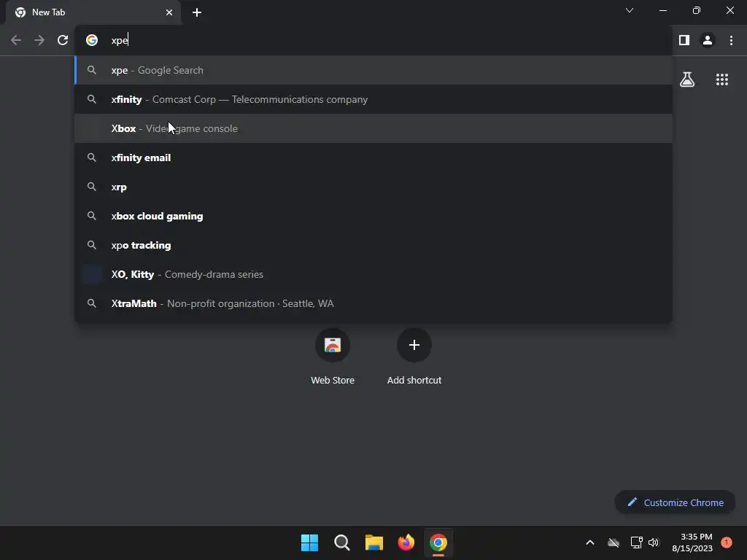This screenshot has height=560, width=747.
Task: Open the notification badge in the tray
Action: [x=727, y=542]
